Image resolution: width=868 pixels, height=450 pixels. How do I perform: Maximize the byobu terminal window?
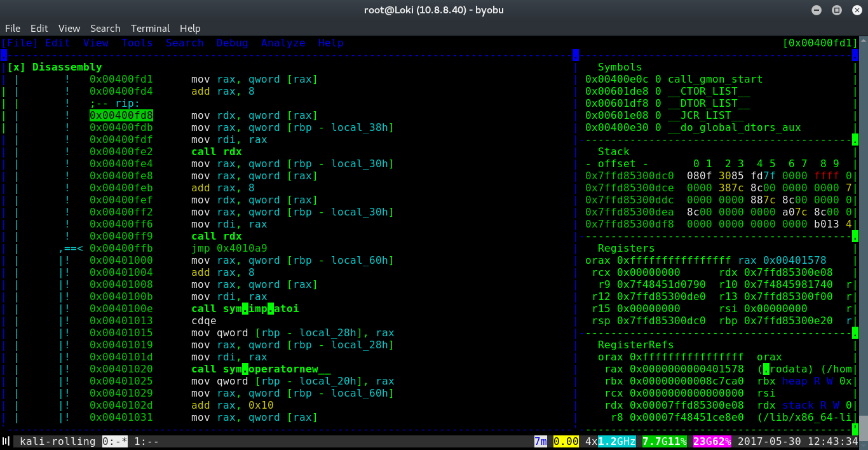pos(837,10)
